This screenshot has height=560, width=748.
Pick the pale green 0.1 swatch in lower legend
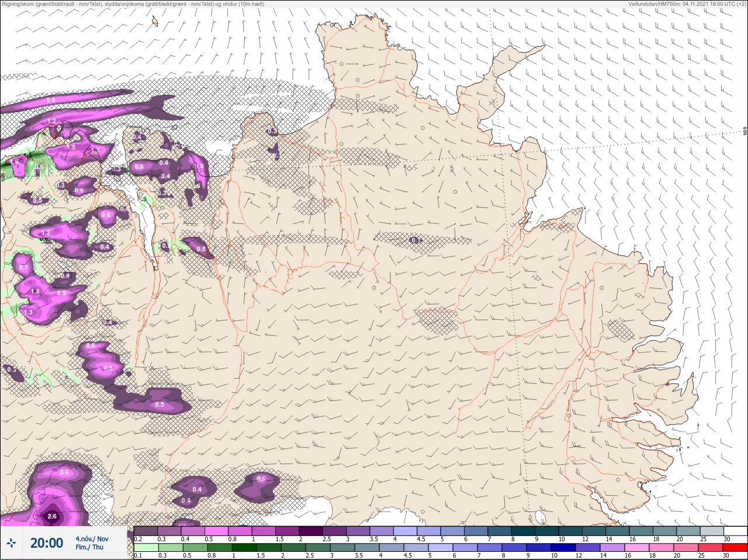146,548
